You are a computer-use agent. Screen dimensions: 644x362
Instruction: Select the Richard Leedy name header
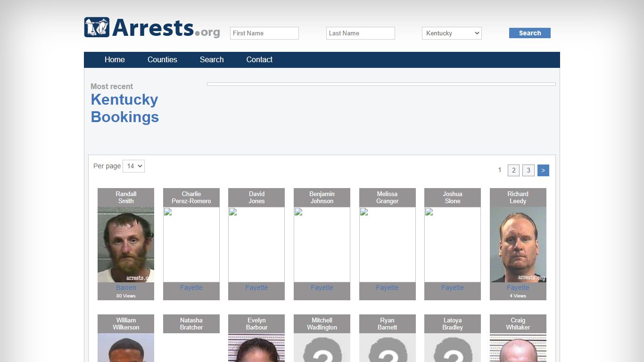pos(518,197)
